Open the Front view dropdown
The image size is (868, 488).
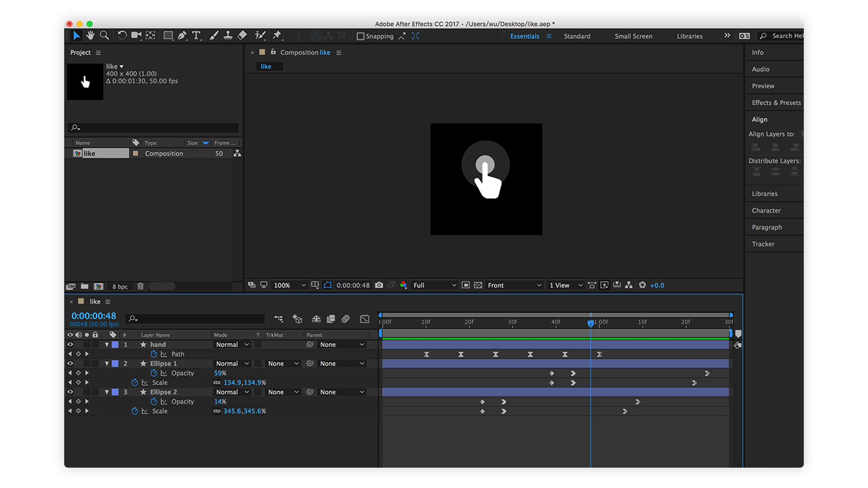(514, 285)
